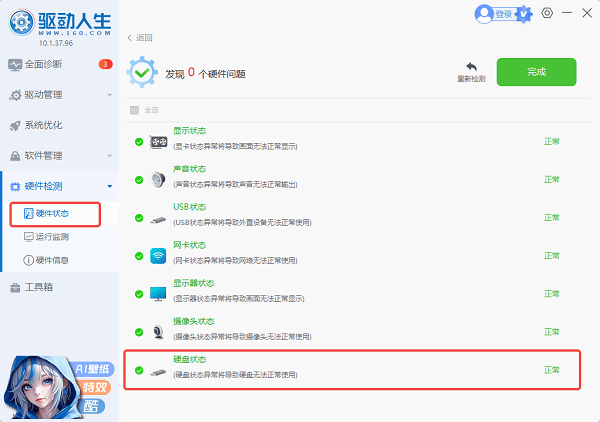Expand the 软件管理 dropdown arrow
Viewport: 600px width, 422px height.
pyautogui.click(x=110, y=156)
